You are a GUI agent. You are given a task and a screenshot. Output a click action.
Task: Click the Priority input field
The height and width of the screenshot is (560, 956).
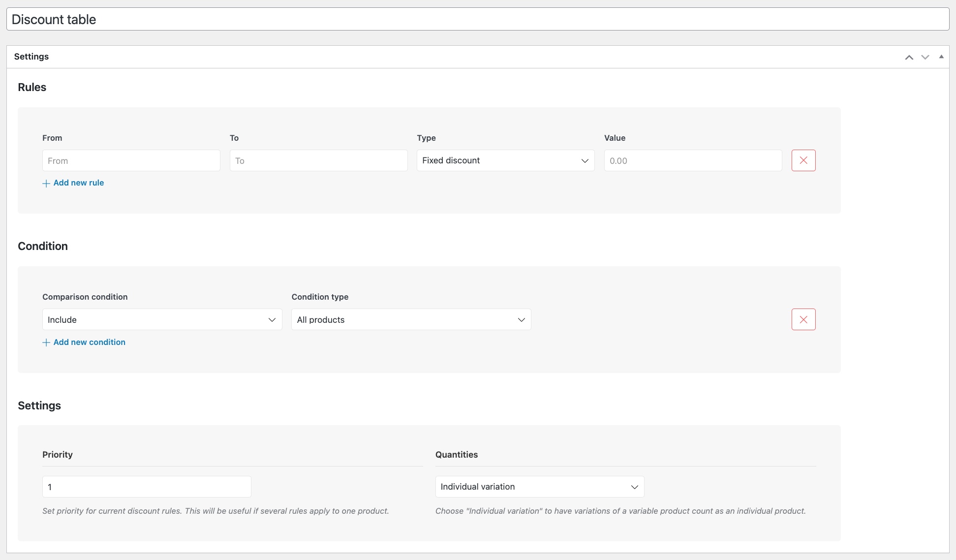pyautogui.click(x=147, y=487)
